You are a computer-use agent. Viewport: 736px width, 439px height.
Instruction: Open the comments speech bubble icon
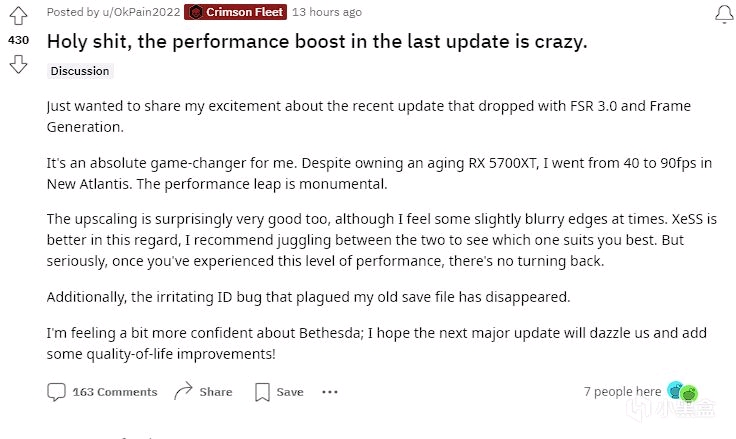(56, 392)
